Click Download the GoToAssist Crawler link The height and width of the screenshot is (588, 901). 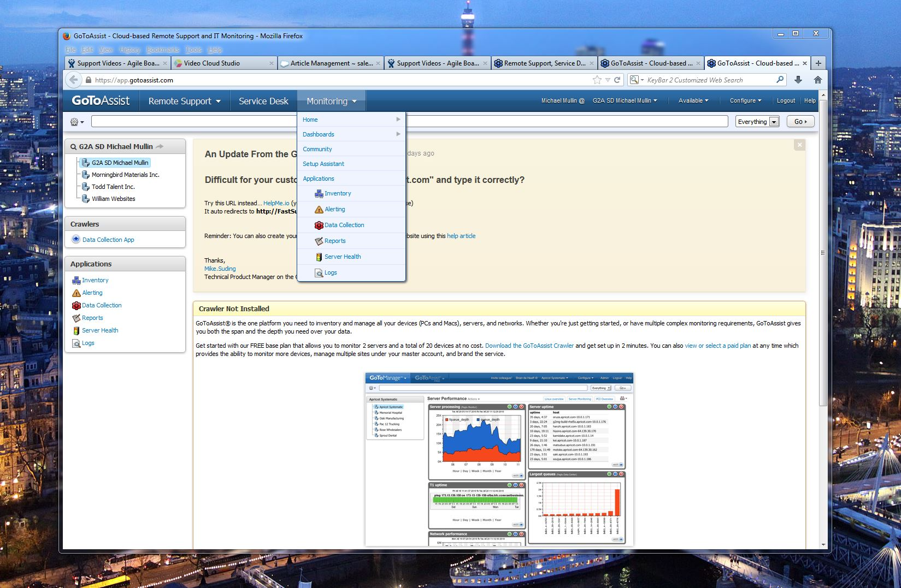coord(529,346)
